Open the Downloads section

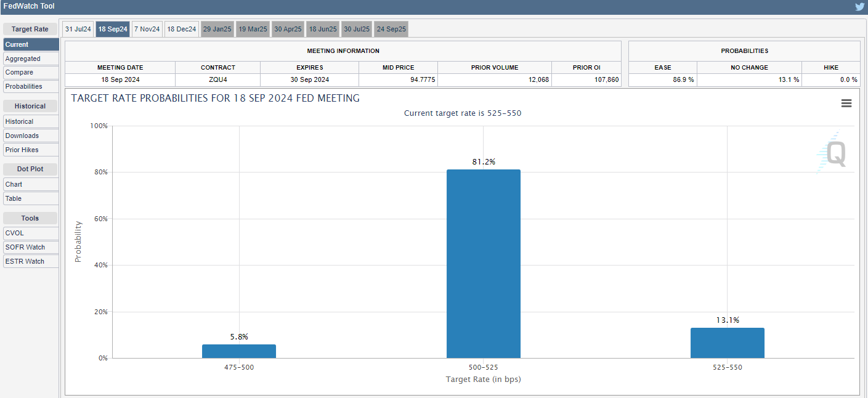tap(31, 136)
